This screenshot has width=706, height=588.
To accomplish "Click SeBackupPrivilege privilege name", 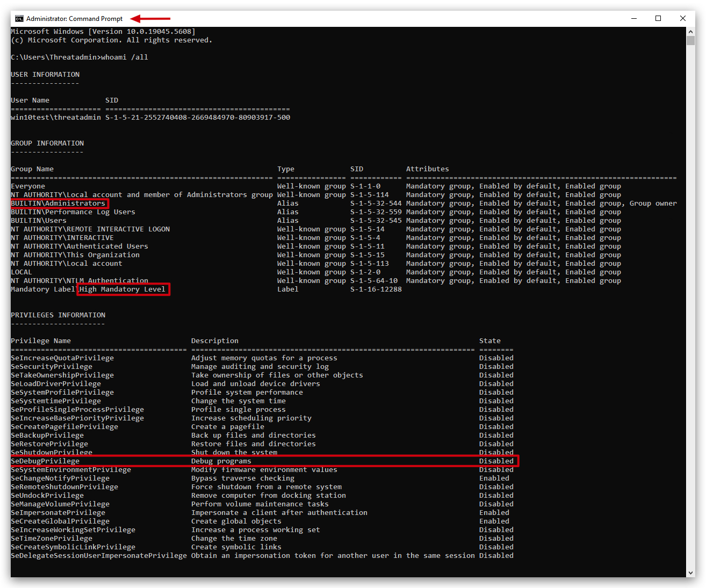I will pos(47,435).
